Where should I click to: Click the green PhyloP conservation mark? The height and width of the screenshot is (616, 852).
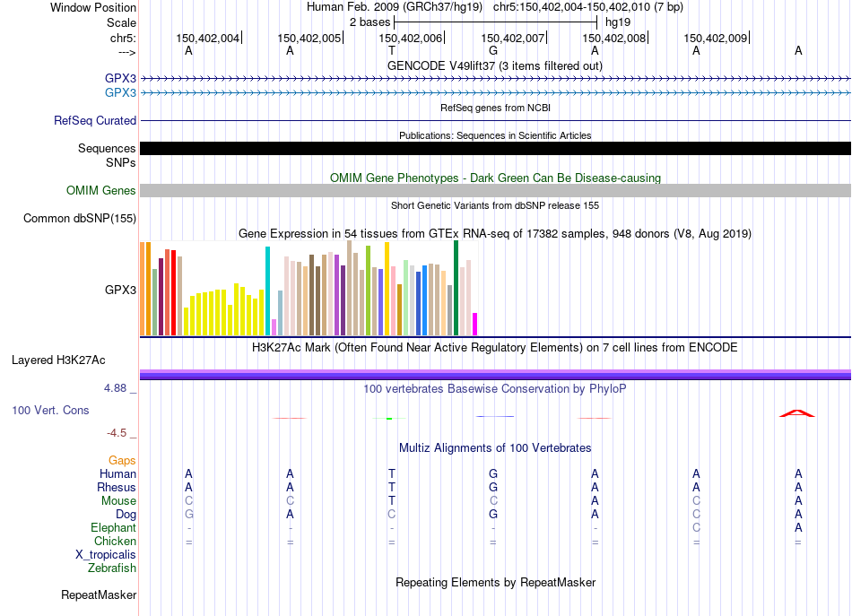[x=389, y=418]
